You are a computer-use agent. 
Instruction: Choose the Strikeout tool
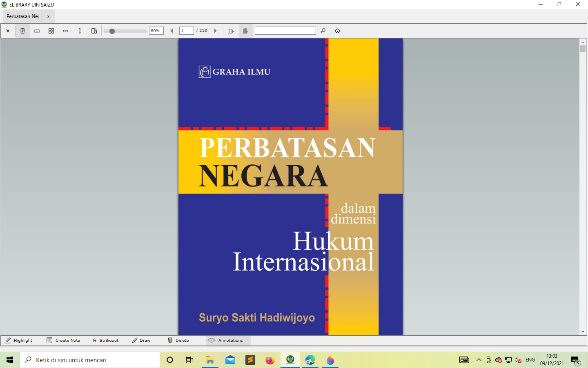pyautogui.click(x=105, y=340)
